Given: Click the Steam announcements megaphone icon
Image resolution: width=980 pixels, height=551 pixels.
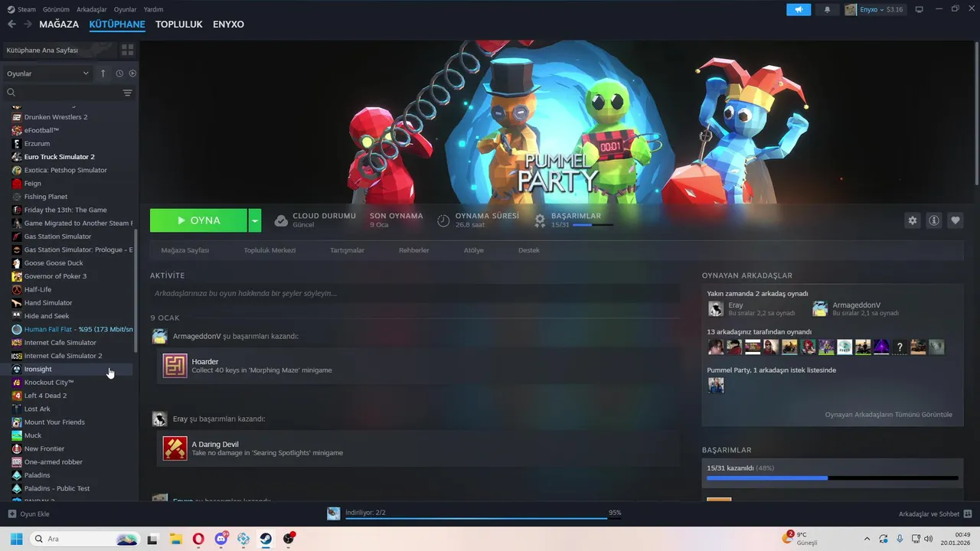Looking at the screenshot, I should [799, 10].
